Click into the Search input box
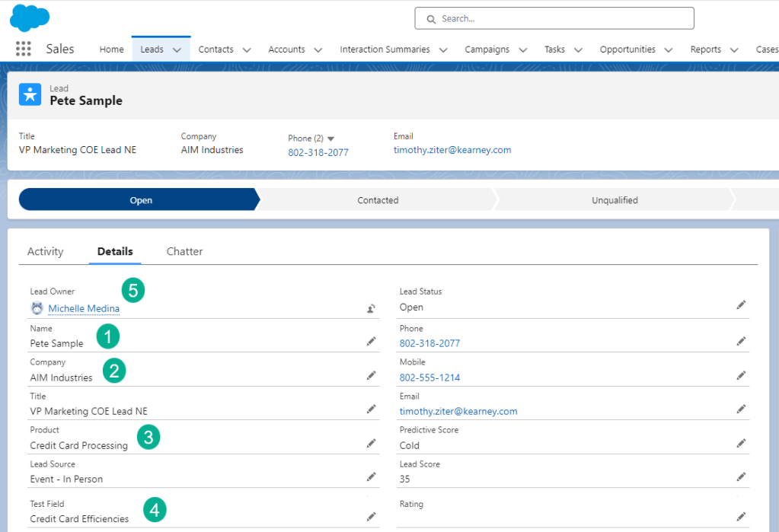Screen dimensions: 779x532 click(x=554, y=18)
